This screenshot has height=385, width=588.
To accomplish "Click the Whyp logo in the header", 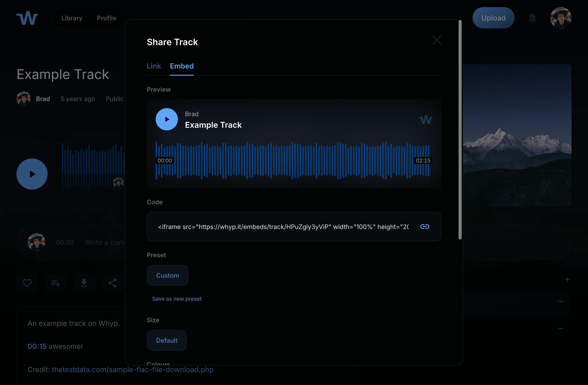I will click(27, 18).
